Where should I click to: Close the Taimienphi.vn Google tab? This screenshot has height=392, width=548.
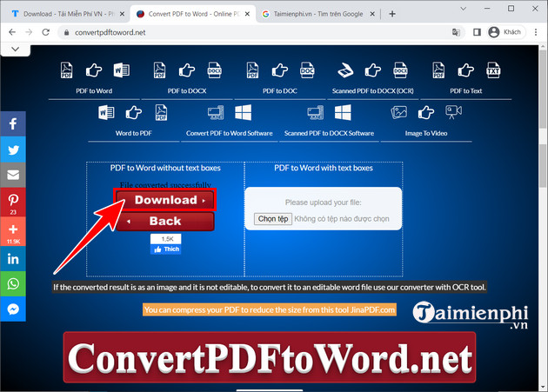pos(372,14)
